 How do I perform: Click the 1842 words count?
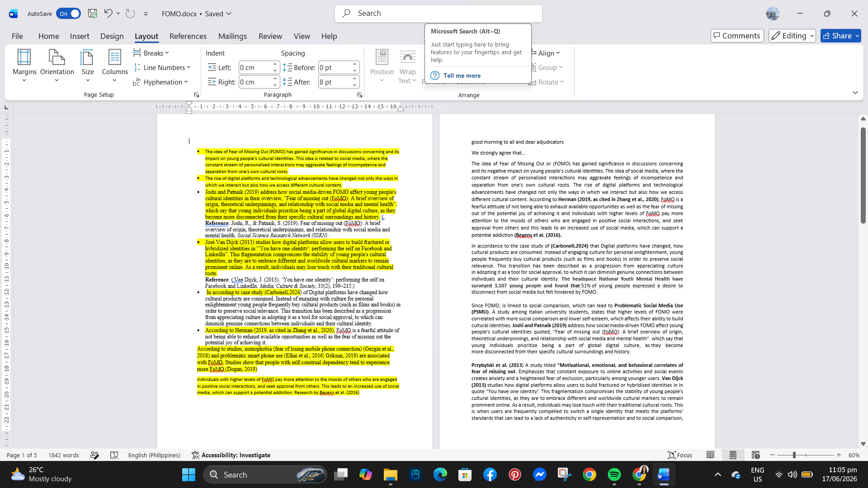(64, 455)
